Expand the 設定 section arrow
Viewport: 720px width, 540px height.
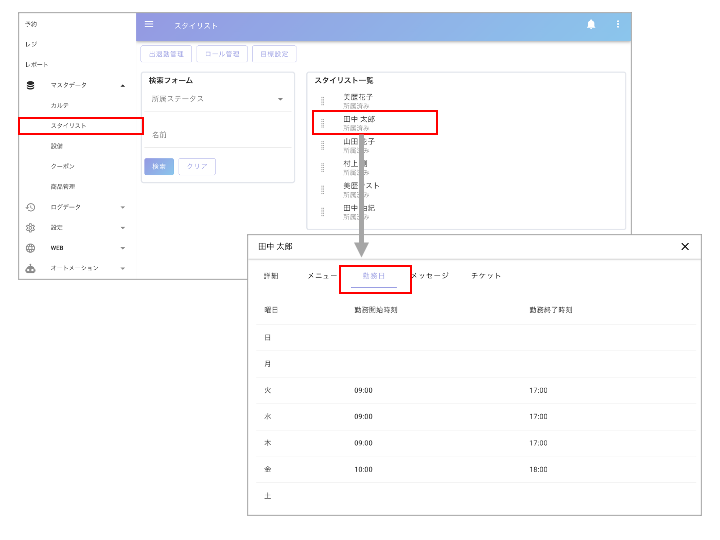click(123, 228)
